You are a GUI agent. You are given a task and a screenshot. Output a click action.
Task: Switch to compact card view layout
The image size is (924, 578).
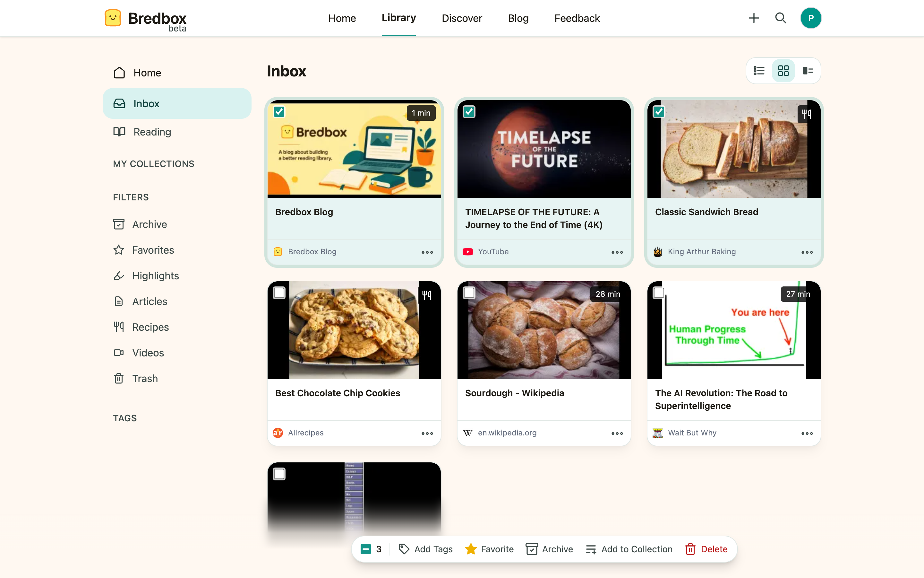pos(808,71)
